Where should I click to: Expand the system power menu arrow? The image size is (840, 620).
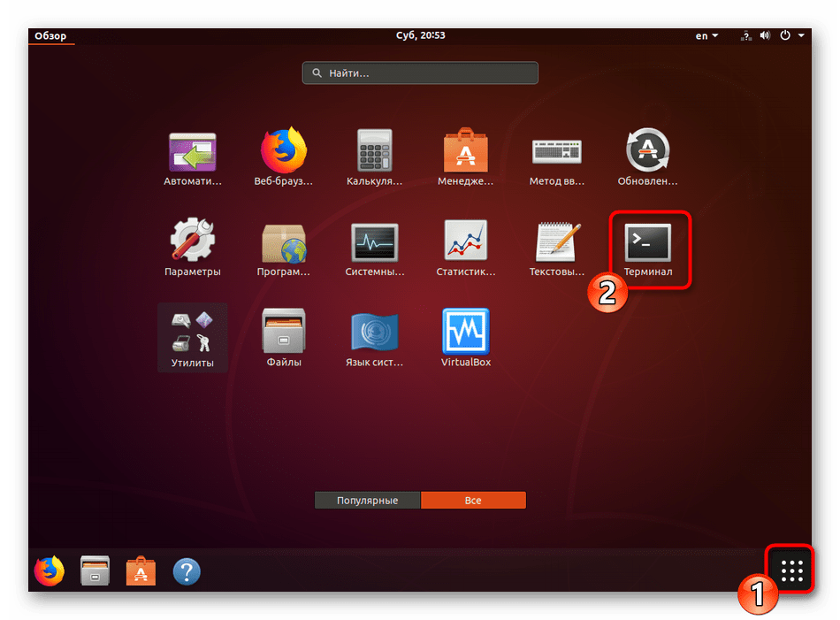800,36
